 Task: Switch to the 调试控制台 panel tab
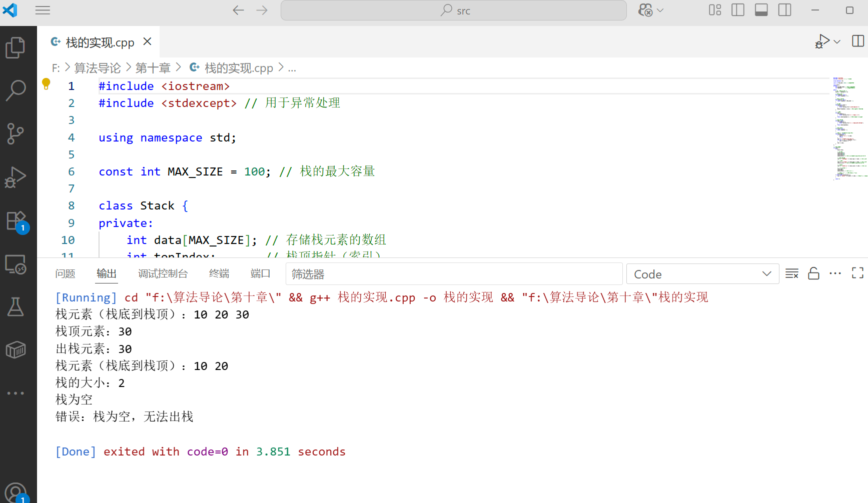coord(163,274)
